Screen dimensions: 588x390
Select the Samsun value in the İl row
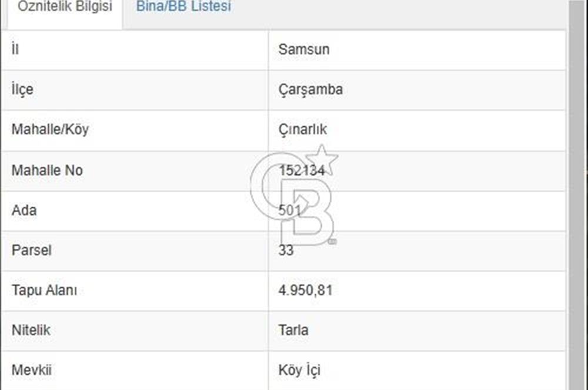point(304,49)
